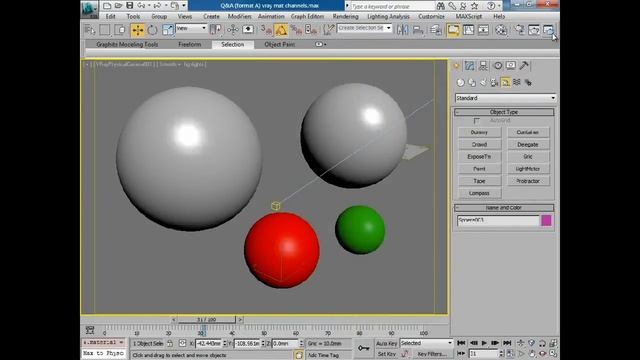
Task: Toggle the AutoGrid checkbox
Action: 476,121
